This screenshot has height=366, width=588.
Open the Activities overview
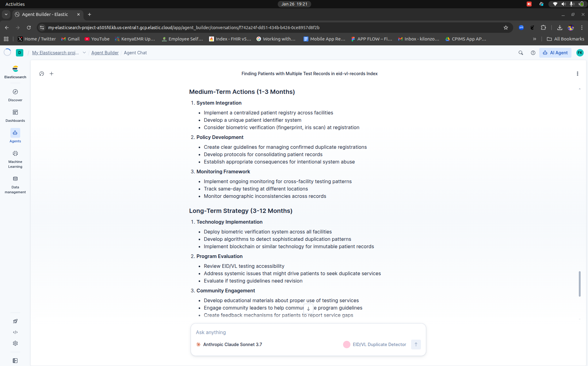15,4
